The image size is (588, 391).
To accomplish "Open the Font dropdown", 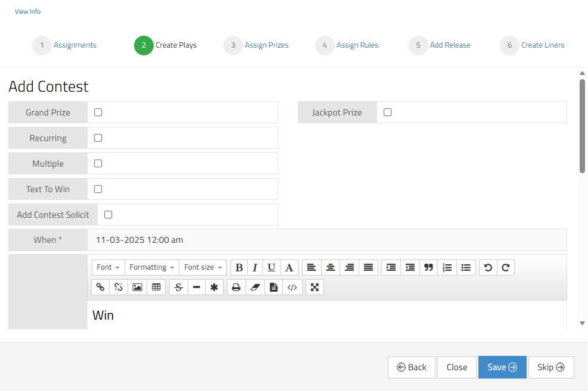I will (108, 268).
